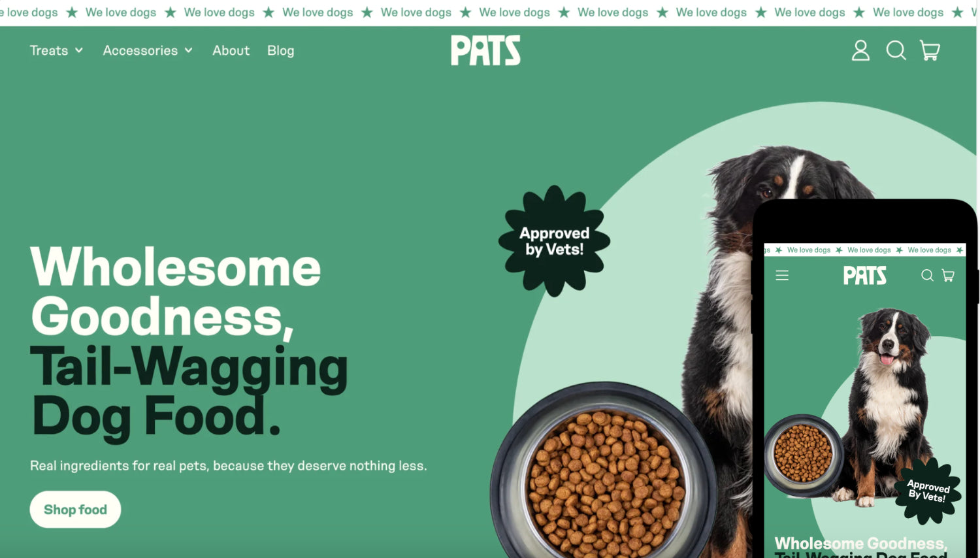Click the large Approved by Vets badge
The width and height of the screenshot is (980, 558).
click(554, 241)
